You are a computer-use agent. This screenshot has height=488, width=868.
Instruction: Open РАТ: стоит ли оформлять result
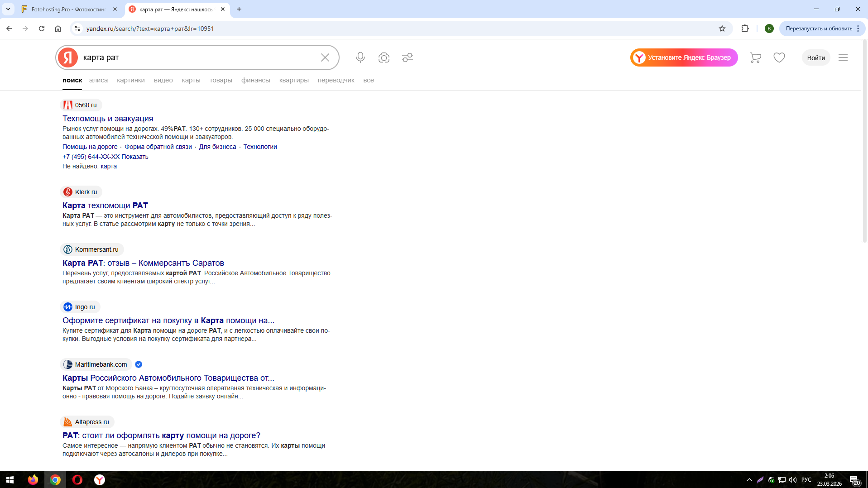point(161,435)
